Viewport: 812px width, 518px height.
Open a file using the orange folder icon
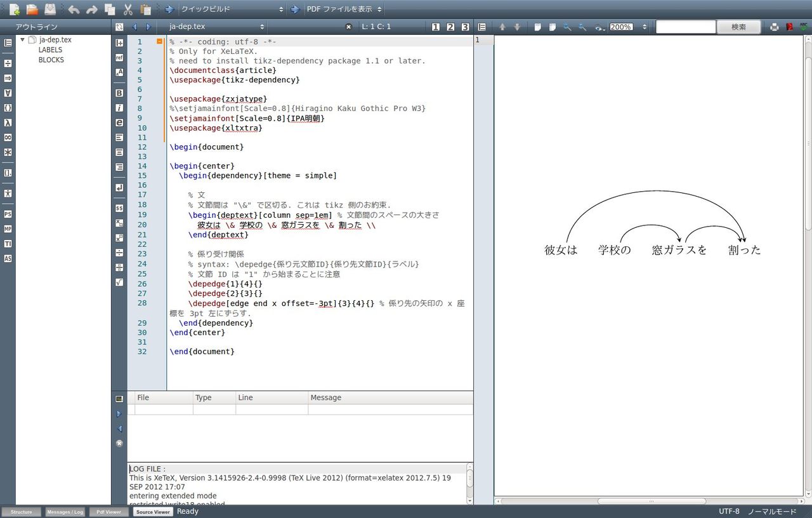(x=32, y=10)
